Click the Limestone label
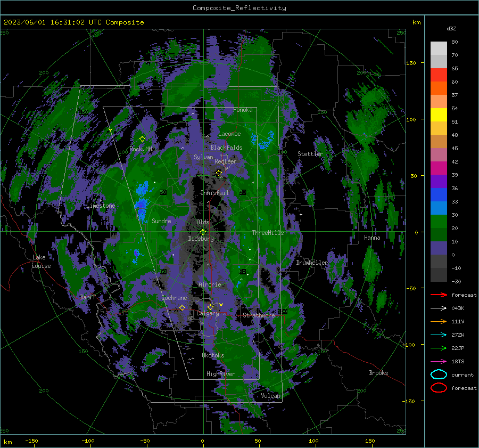 [x=101, y=206]
